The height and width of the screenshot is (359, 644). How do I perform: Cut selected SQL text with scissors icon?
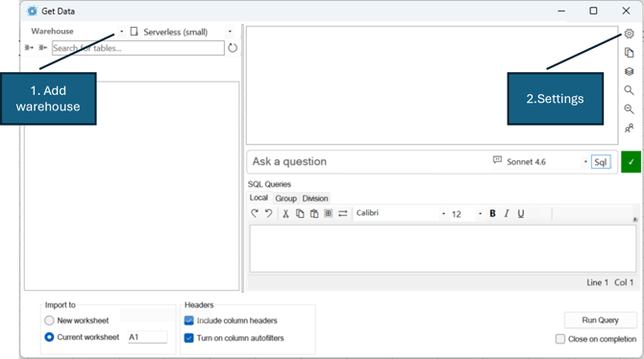[285, 213]
